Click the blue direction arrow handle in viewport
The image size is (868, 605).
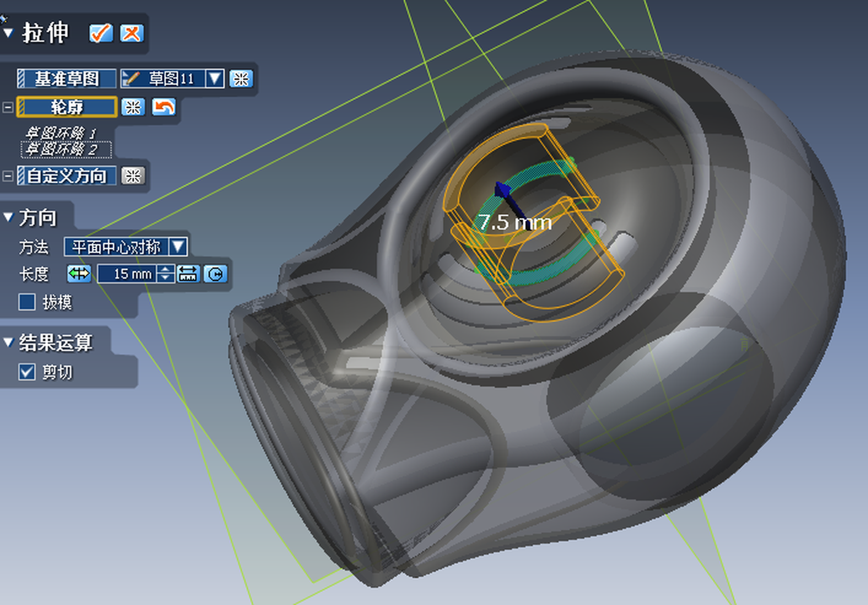pos(503,190)
